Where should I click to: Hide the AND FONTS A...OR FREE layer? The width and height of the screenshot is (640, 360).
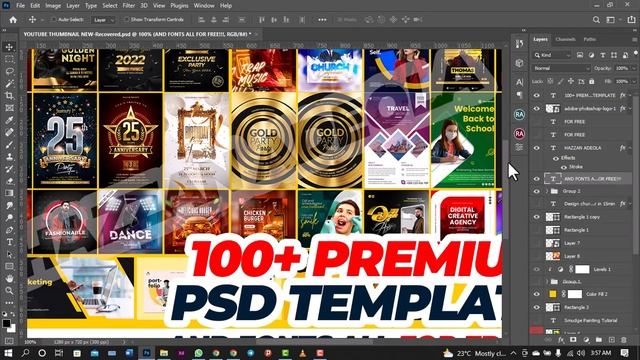coord(537,179)
